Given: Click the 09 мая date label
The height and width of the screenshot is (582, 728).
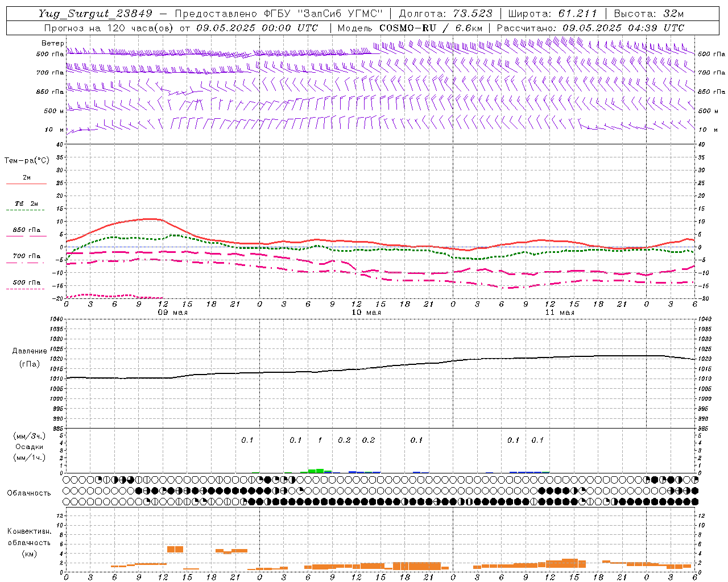Looking at the screenshot, I should [x=172, y=313].
